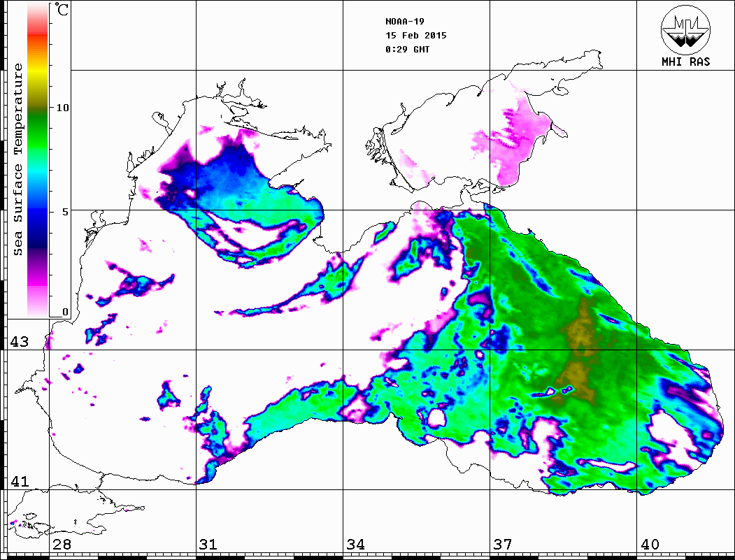
Task: Click the '°C' unit label
Action: pyautogui.click(x=61, y=9)
